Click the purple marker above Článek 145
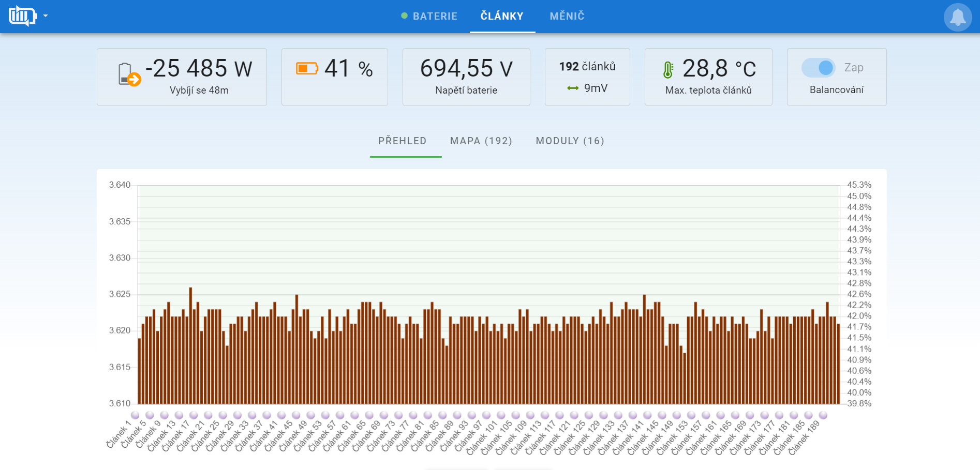The height and width of the screenshot is (470, 980). click(x=662, y=415)
